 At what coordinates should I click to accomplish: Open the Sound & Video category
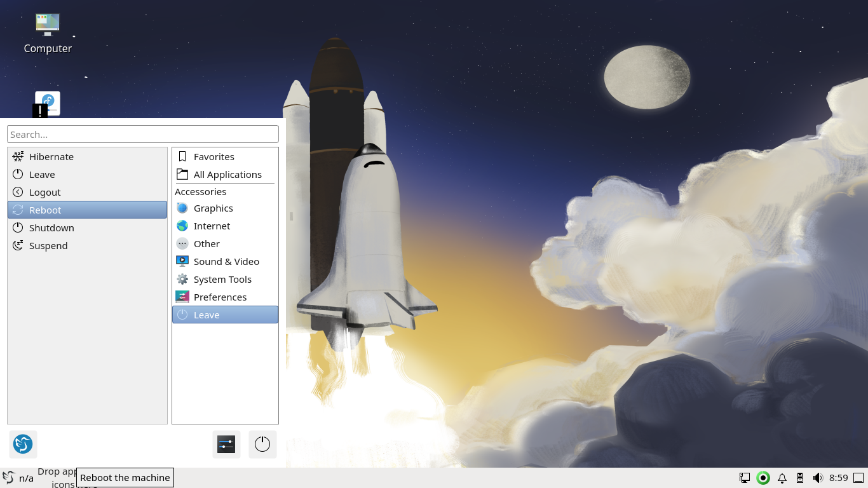pyautogui.click(x=225, y=261)
